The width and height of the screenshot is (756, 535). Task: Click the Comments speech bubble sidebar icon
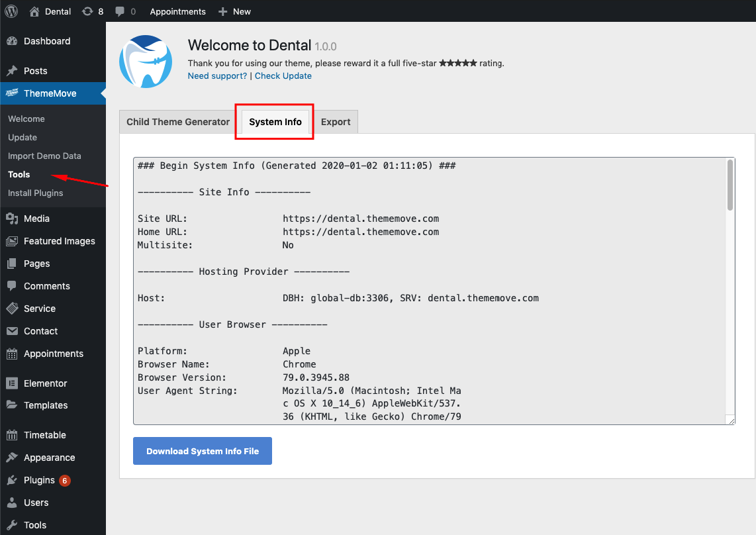(12, 286)
